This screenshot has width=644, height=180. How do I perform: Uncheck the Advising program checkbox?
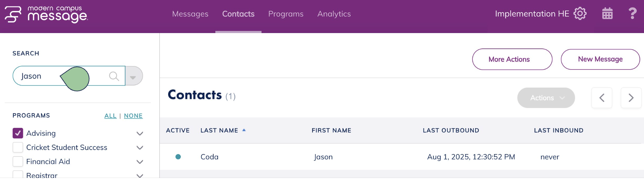coord(18,133)
